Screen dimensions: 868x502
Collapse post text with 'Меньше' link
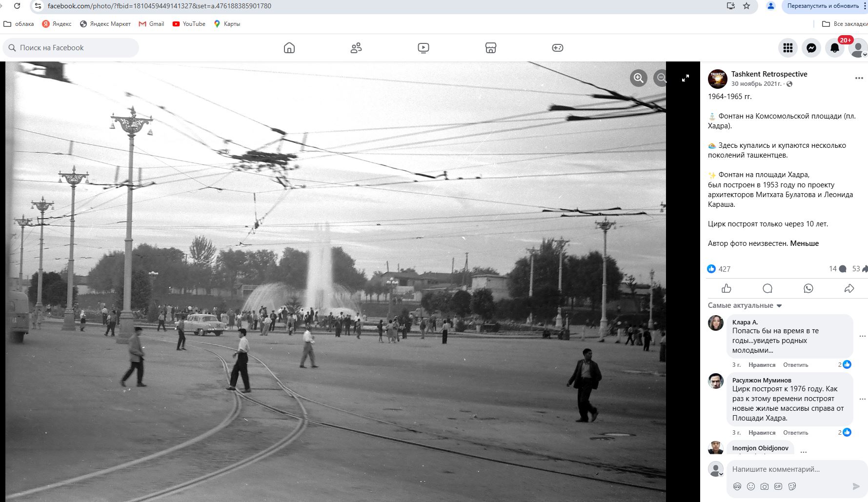pyautogui.click(x=804, y=243)
